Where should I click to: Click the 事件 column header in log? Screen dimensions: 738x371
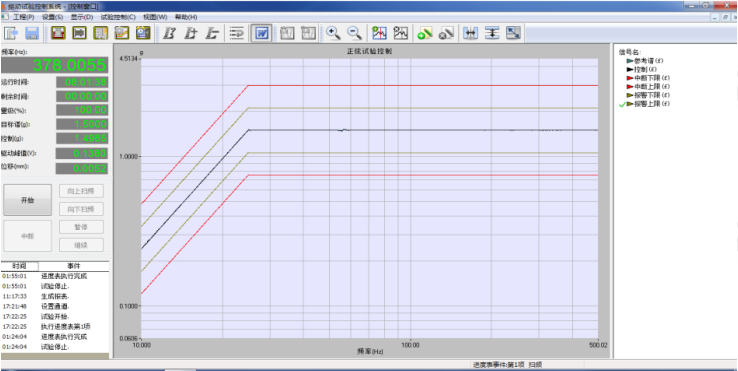(74, 266)
